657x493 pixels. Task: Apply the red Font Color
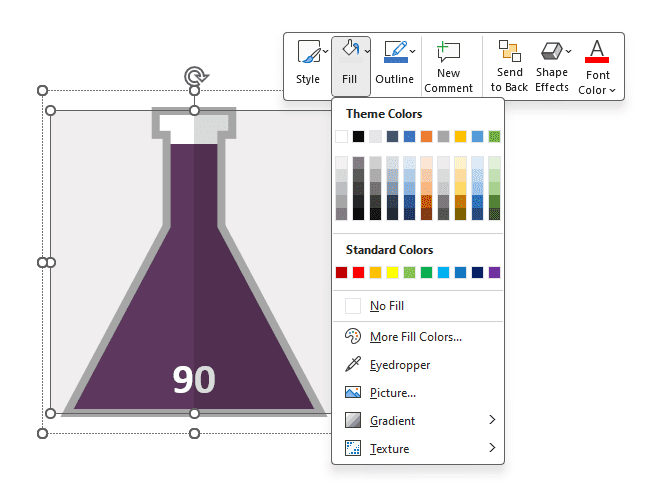coord(597,51)
